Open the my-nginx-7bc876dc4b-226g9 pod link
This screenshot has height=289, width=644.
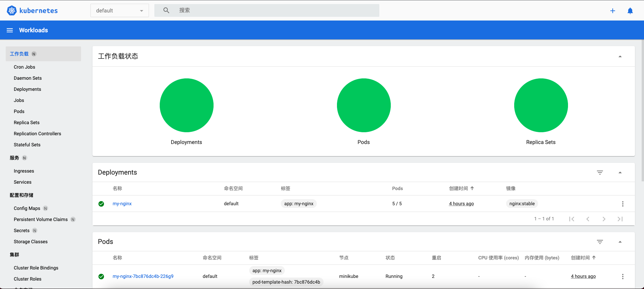point(143,277)
